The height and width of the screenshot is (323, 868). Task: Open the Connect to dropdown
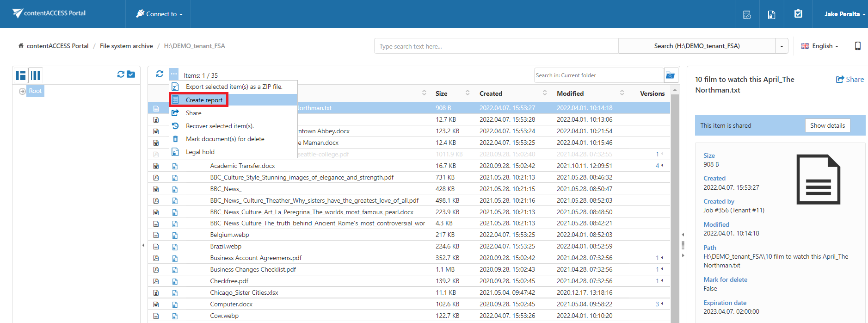pos(160,14)
